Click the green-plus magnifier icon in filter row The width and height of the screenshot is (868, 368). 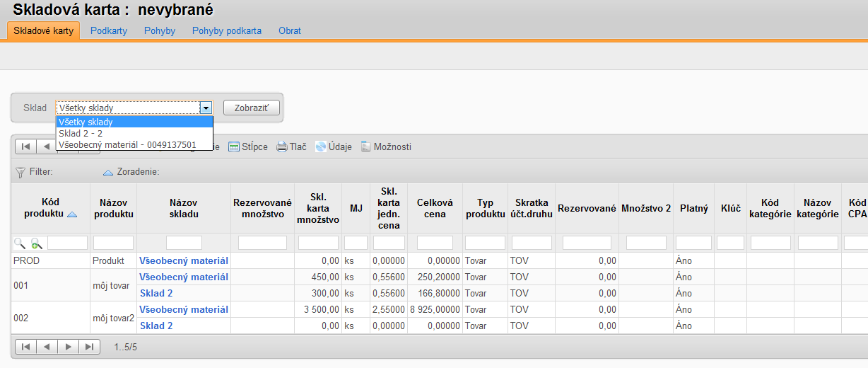tap(36, 243)
